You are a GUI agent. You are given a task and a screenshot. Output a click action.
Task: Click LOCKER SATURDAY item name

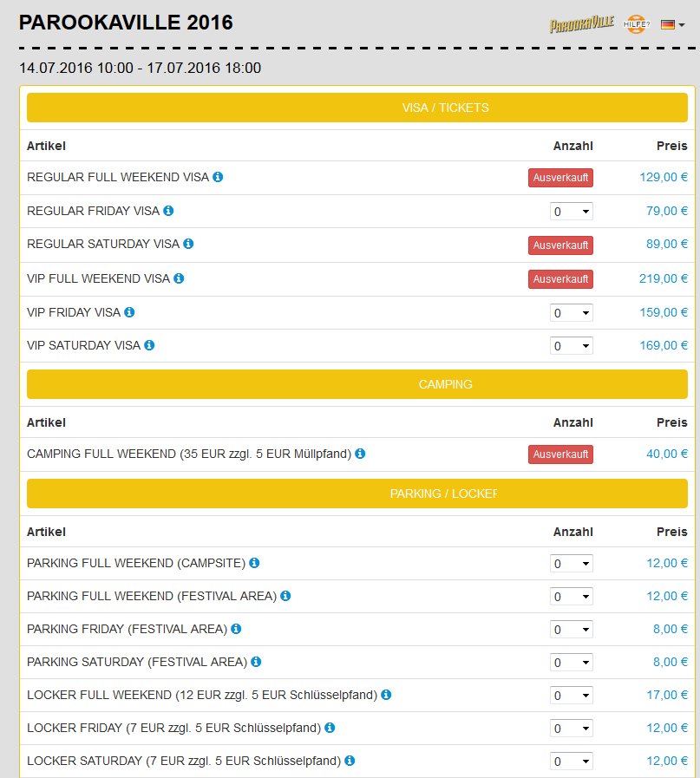tap(184, 762)
